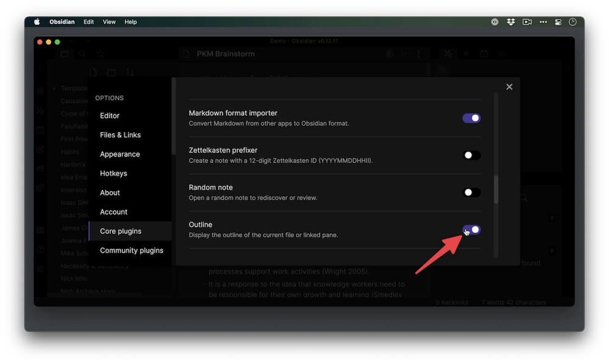Screen dimensions: 609x364
Task: Open the Edit menu
Action: coord(88,22)
